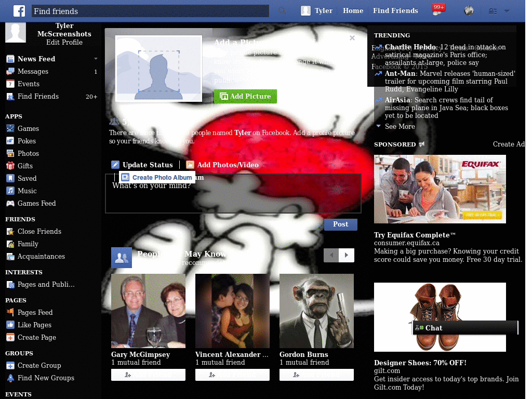Click the Facebook logo icon

(19, 11)
